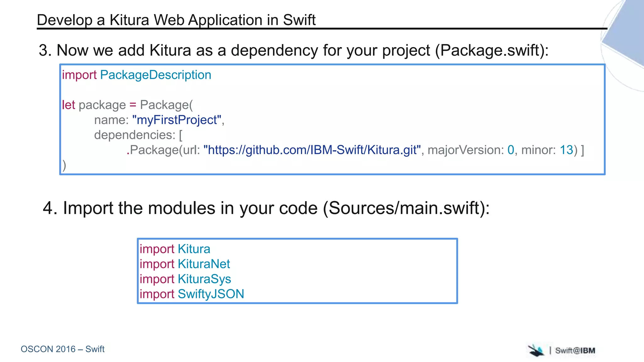Click the slide title 'Develop a Kitura Web Application in Swift'
The height and width of the screenshot is (362, 644).
click(x=176, y=20)
